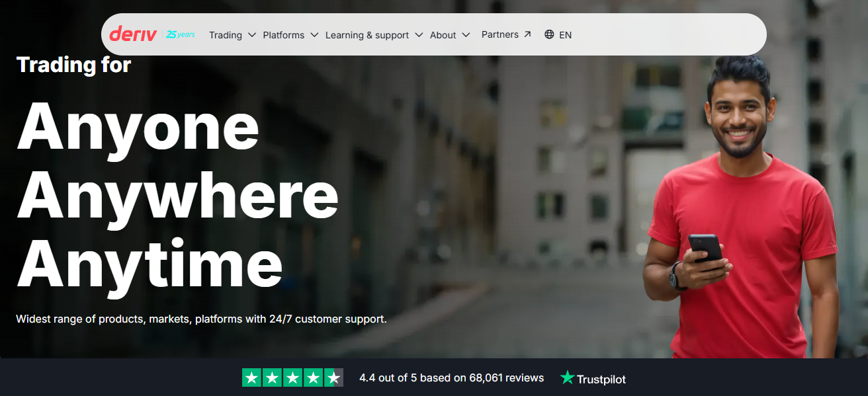Click the Trustpilot star logo
Viewport: 868px width, 396px height.
[x=567, y=378]
